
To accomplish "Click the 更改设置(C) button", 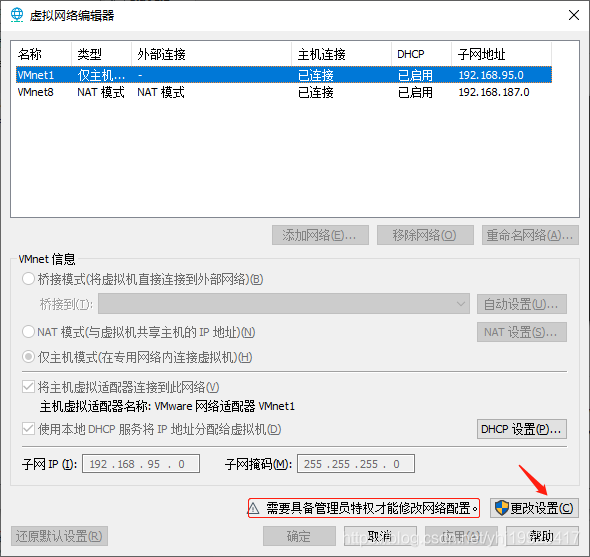I will pos(534,508).
